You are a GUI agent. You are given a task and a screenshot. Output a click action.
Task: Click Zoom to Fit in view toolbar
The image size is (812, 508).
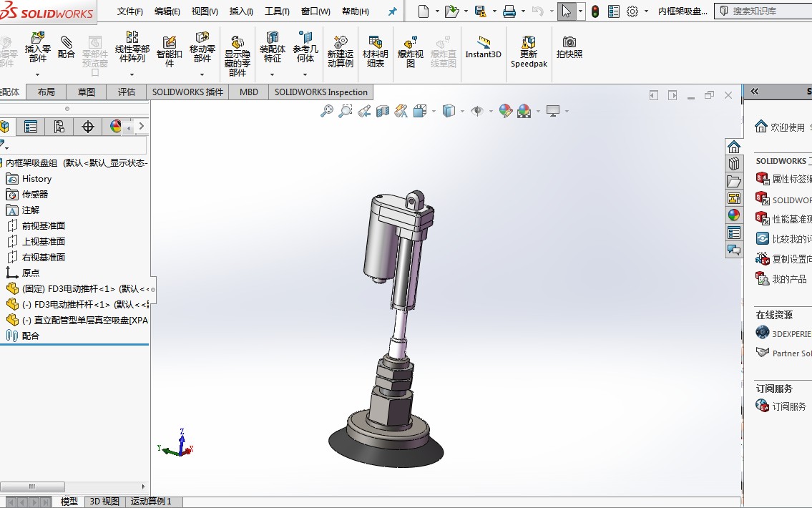coord(327,111)
